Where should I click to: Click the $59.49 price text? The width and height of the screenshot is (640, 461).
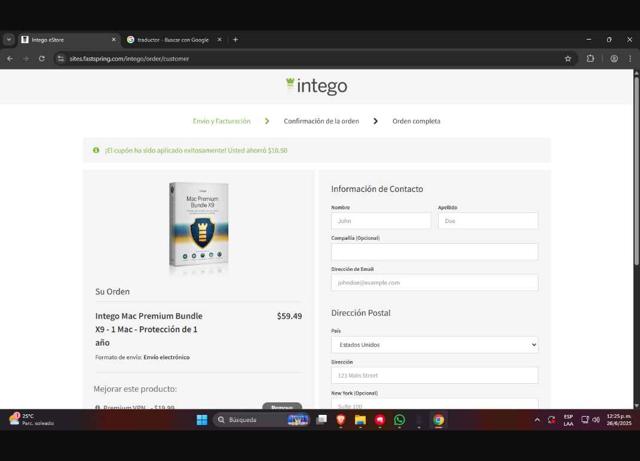[289, 316]
